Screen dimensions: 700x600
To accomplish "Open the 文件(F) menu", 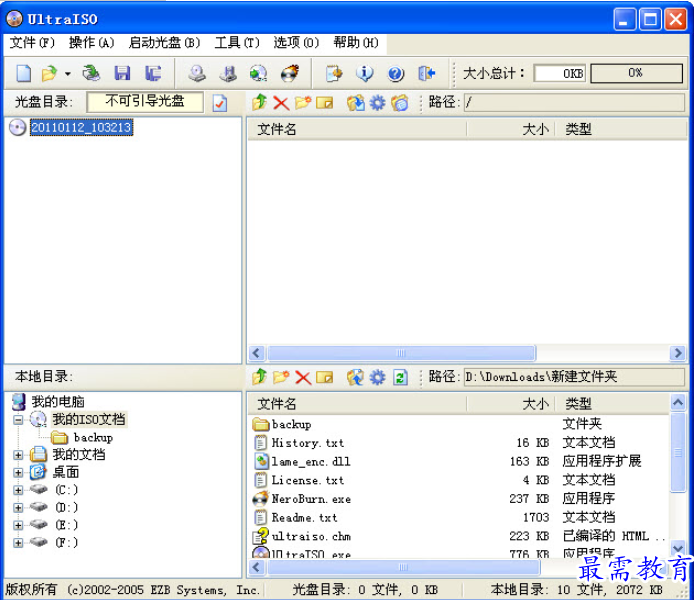I will 32,43.
